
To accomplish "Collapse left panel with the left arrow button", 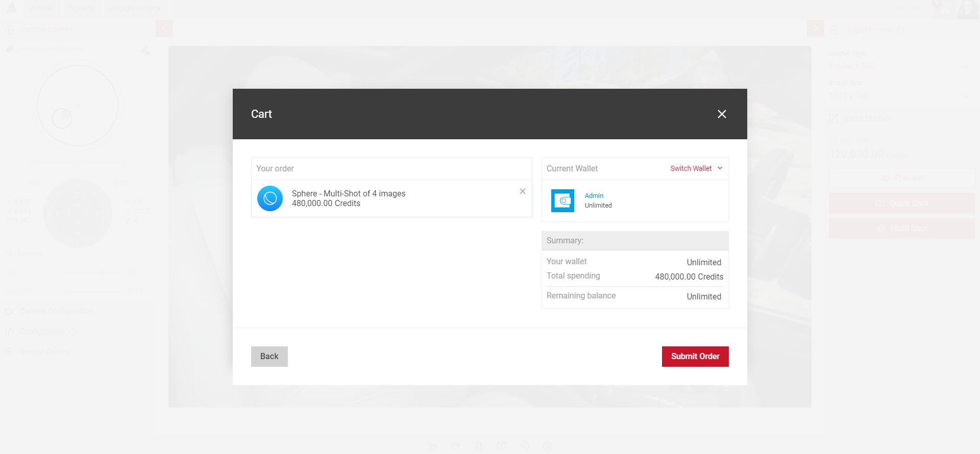I will click(x=164, y=29).
